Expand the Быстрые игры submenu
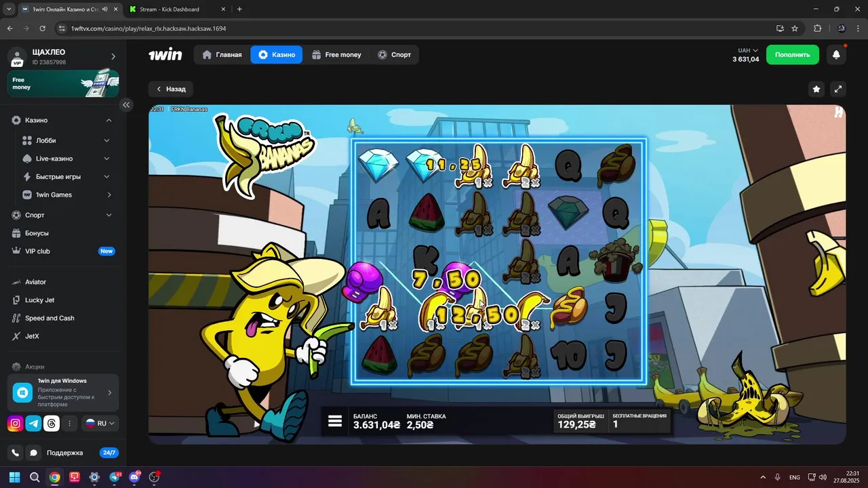Screen dimensions: 868x488 click(x=106, y=177)
